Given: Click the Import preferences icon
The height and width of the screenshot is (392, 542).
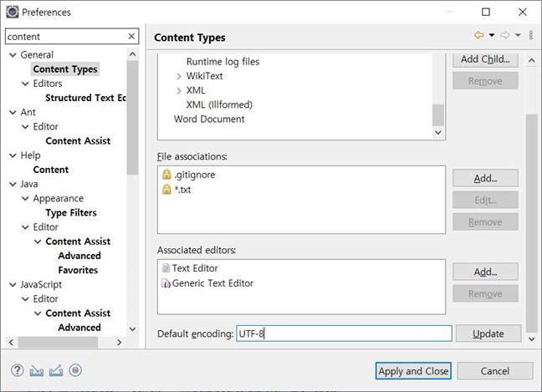Looking at the screenshot, I should tap(36, 370).
